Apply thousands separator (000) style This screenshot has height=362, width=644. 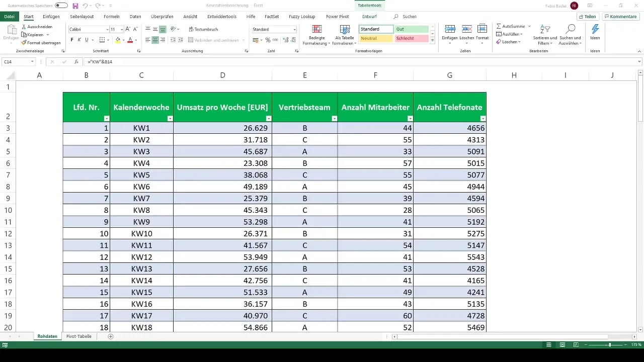click(x=275, y=40)
